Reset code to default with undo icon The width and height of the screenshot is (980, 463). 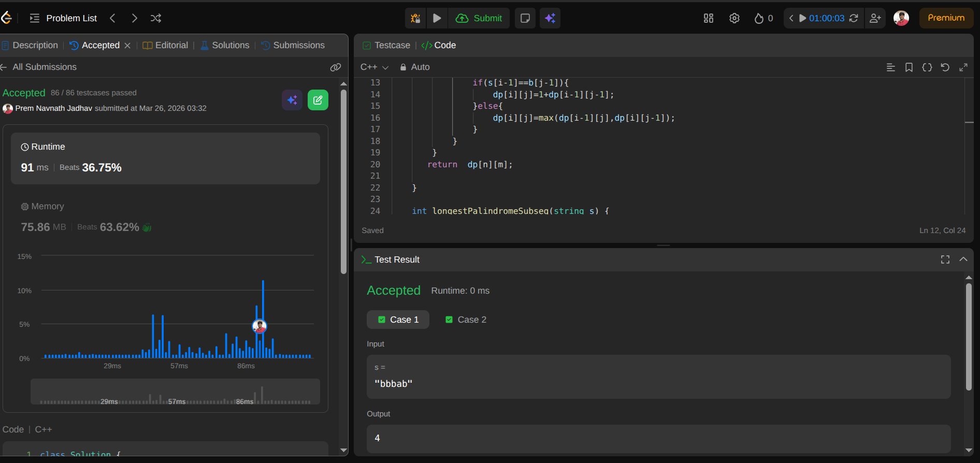[945, 67]
